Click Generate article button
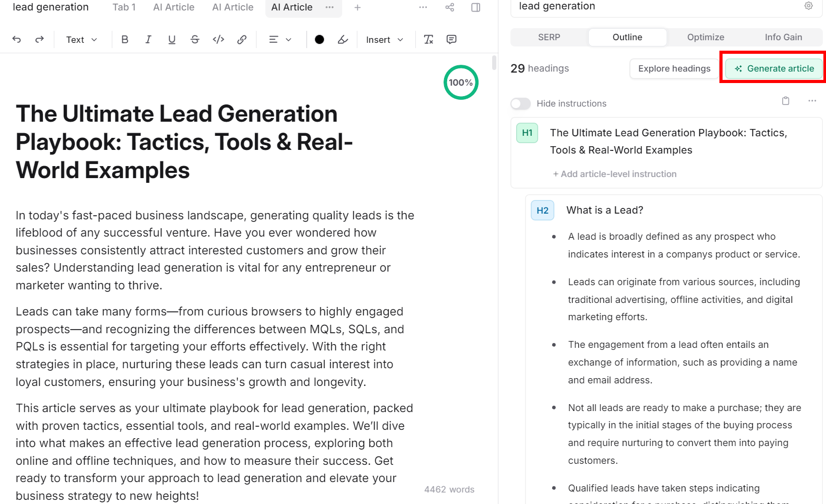This screenshot has height=504, width=826. (x=774, y=68)
